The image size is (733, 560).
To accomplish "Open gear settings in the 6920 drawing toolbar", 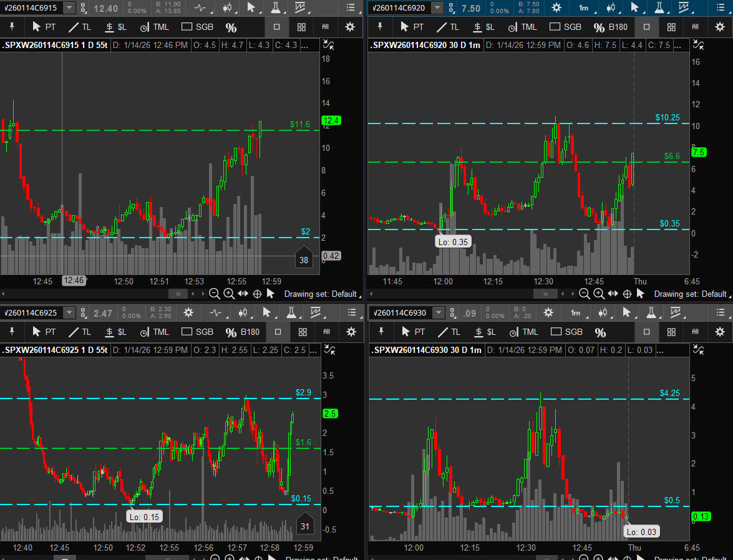I will tap(719, 27).
